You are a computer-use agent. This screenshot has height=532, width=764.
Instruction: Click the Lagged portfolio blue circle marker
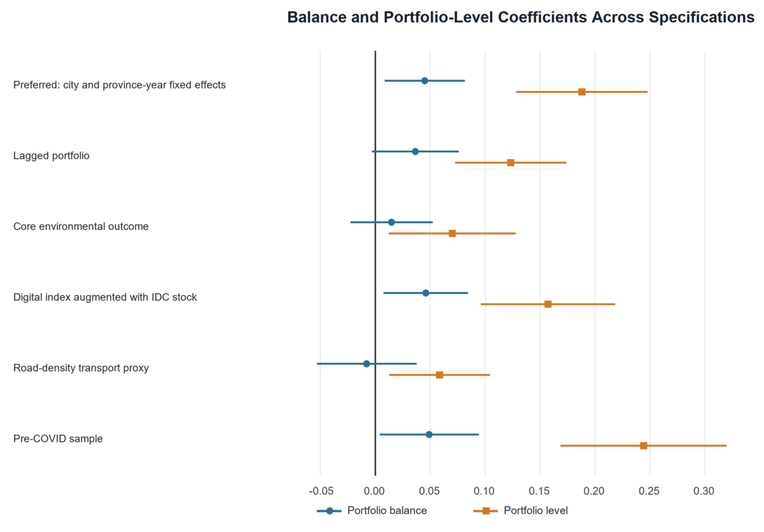415,151
